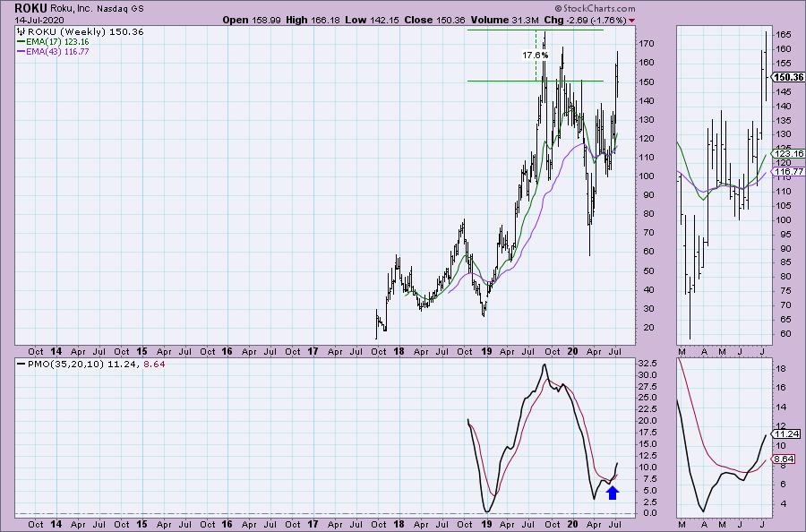This screenshot has width=806, height=532.
Task: Click the 32.5 label on the PMO axis
Action: [647, 364]
